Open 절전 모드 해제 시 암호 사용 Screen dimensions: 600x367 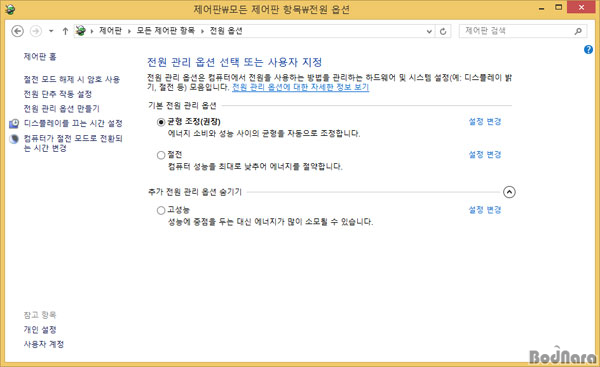pyautogui.click(x=72, y=79)
